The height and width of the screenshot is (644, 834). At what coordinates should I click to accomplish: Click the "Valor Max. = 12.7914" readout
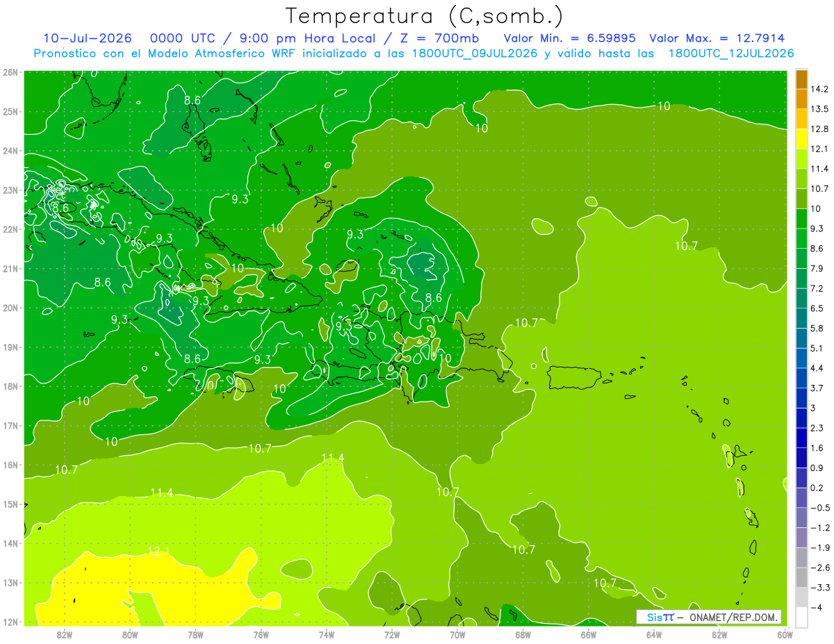pyautogui.click(x=717, y=38)
